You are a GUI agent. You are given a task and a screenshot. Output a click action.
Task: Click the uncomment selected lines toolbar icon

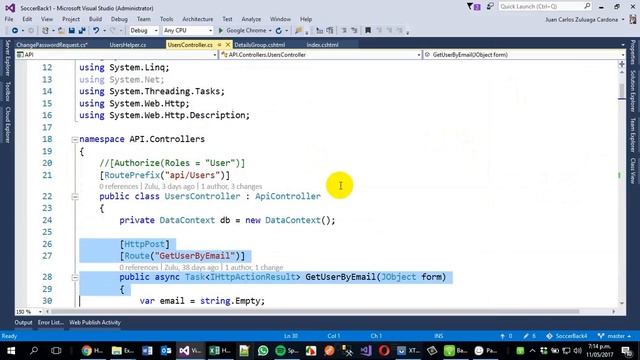pos(354,31)
